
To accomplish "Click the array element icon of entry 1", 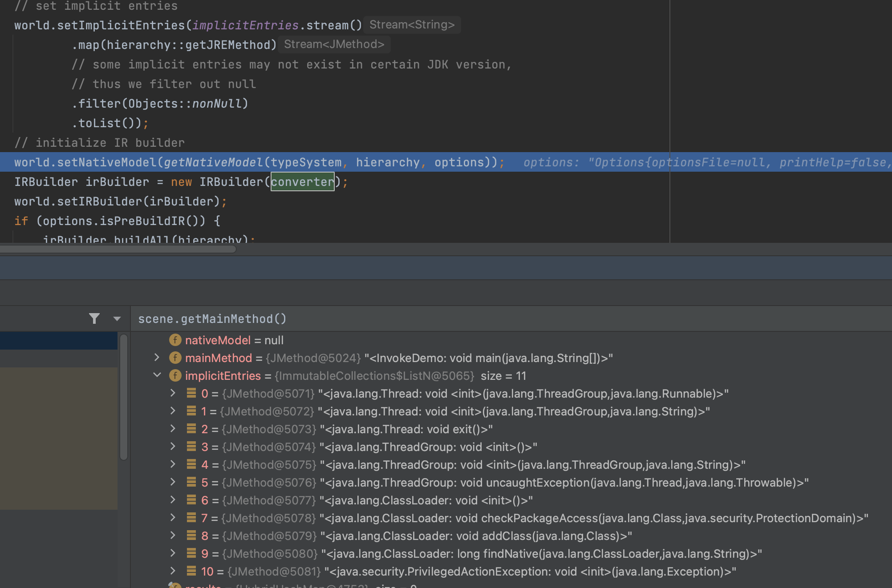I will click(191, 411).
